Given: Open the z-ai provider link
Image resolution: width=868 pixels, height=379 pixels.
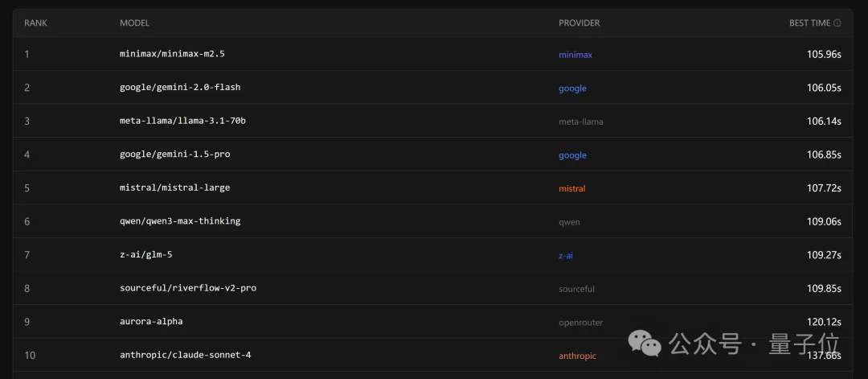Looking at the screenshot, I should point(566,255).
